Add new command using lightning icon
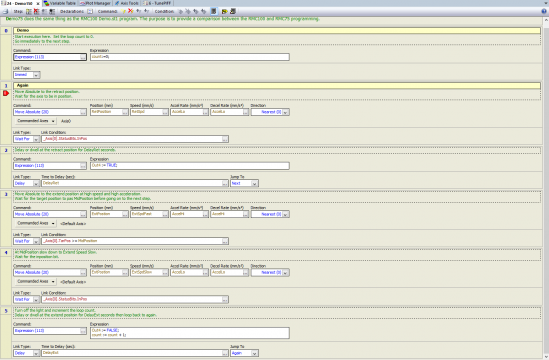The image size is (549, 360). coord(123,12)
